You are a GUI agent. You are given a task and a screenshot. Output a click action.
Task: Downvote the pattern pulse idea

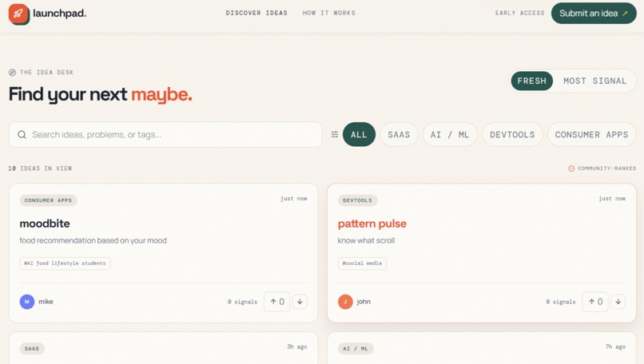tap(618, 302)
